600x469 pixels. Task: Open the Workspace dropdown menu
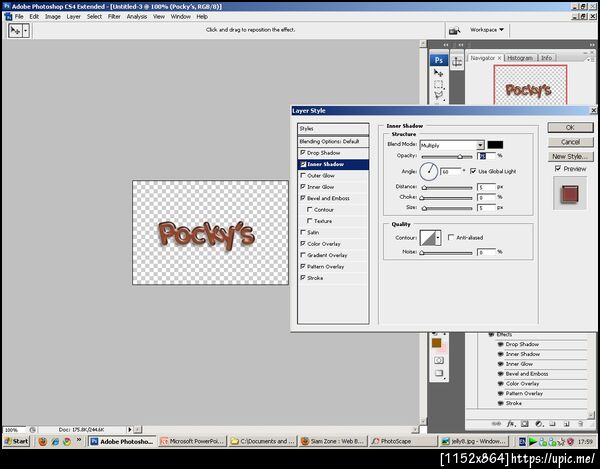click(x=487, y=29)
